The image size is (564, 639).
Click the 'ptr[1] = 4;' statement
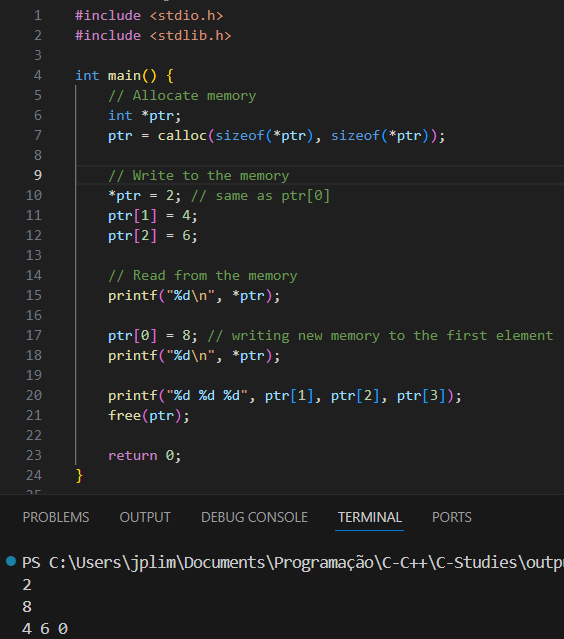[x=153, y=215]
